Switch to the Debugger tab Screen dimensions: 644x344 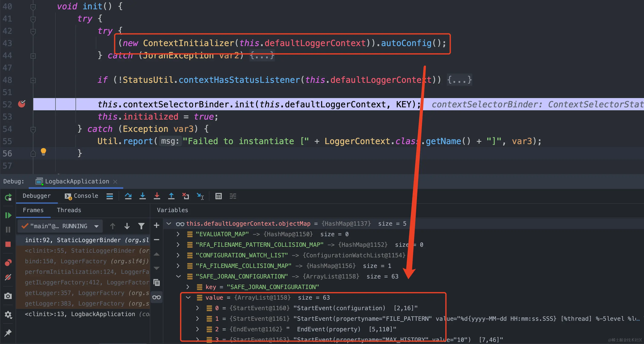click(x=36, y=196)
